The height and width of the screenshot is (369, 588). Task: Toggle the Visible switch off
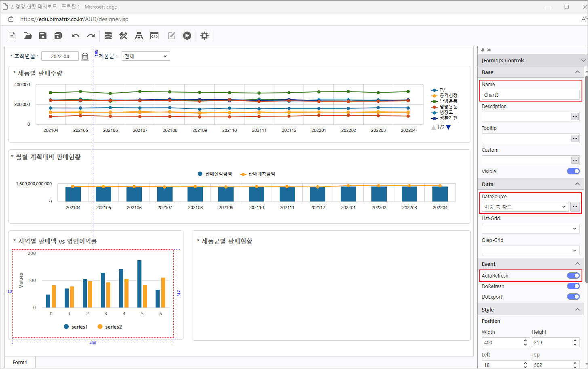573,171
